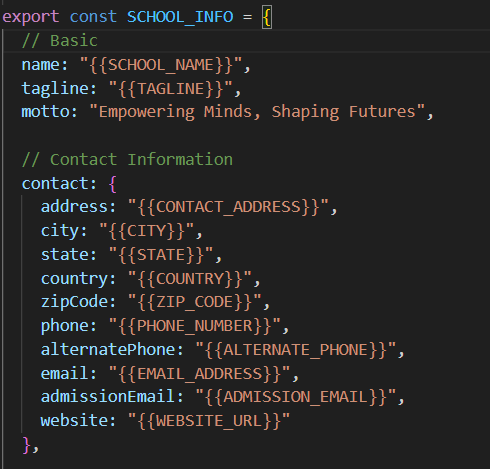Click the {{ALTERNATE_PHONE}} placeholder
The width and height of the screenshot is (490, 469).
(296, 350)
